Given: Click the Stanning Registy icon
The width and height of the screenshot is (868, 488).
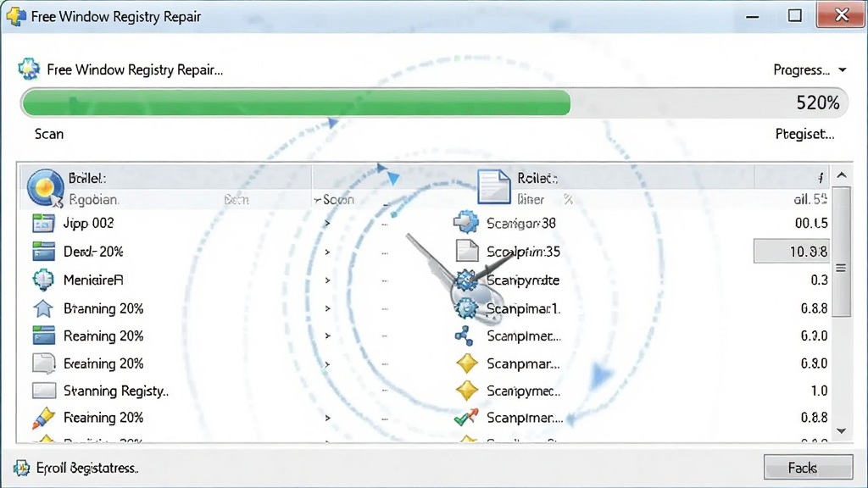Looking at the screenshot, I should pyautogui.click(x=44, y=391).
